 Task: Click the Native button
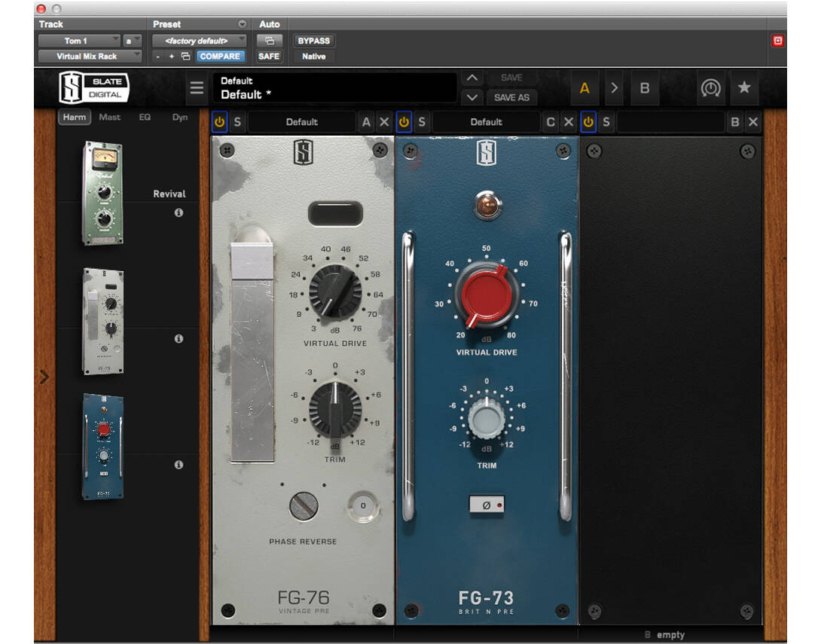[x=313, y=56]
